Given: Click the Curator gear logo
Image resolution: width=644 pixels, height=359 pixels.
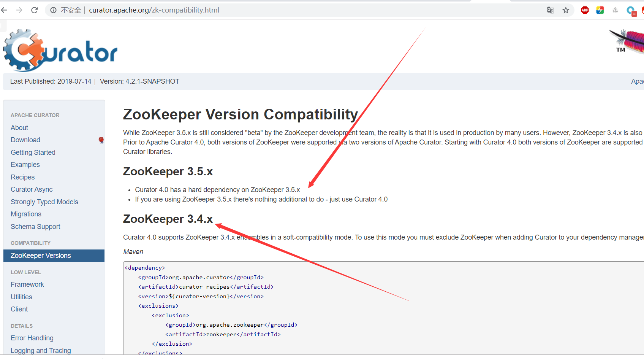Looking at the screenshot, I should tap(60, 50).
